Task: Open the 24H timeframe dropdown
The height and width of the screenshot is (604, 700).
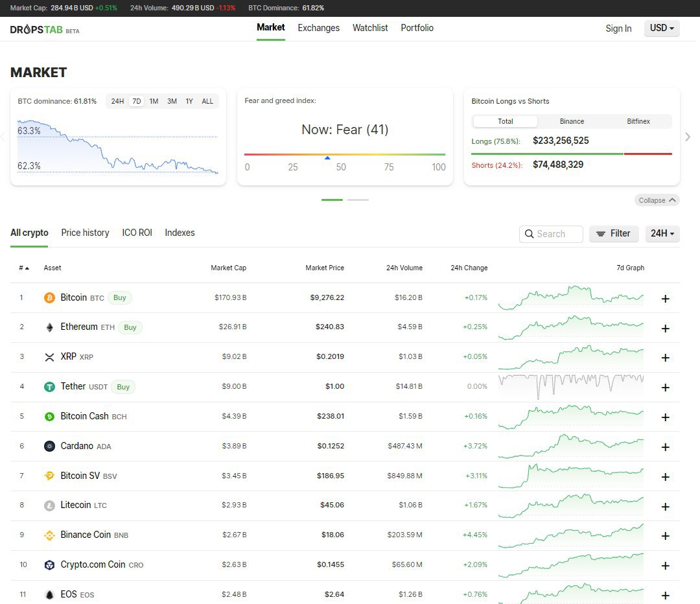Action: click(662, 233)
